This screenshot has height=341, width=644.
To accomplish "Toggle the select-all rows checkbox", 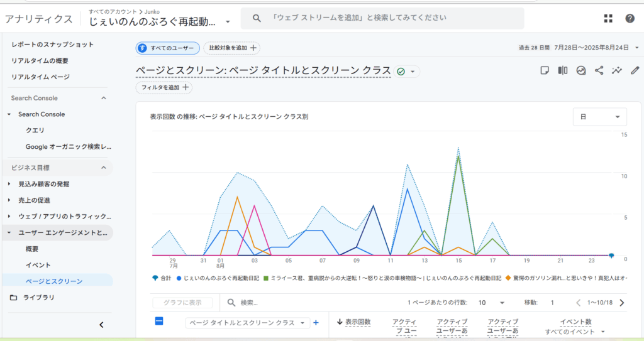I will 159,321.
